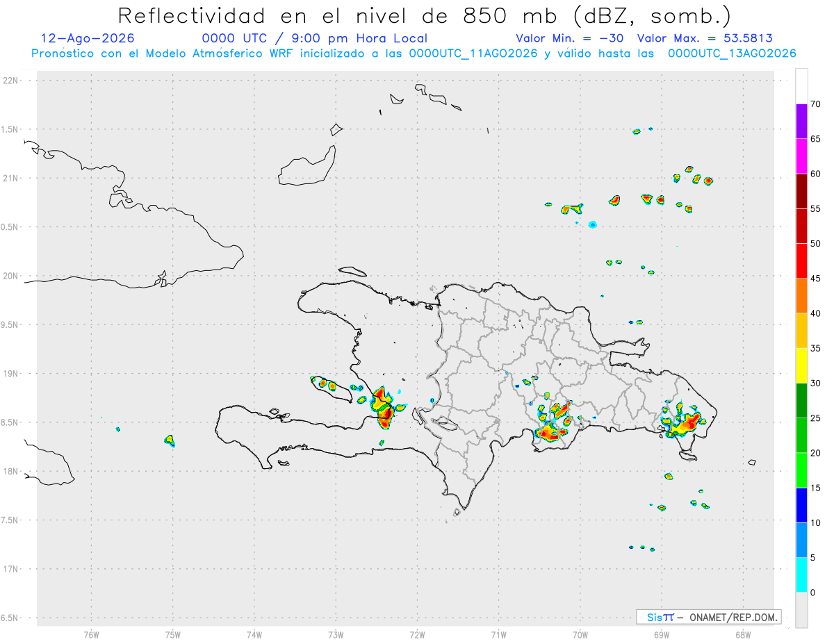Screen dimensions: 834x644
Task: Select the "21N" latitude label
Action: 12,178
